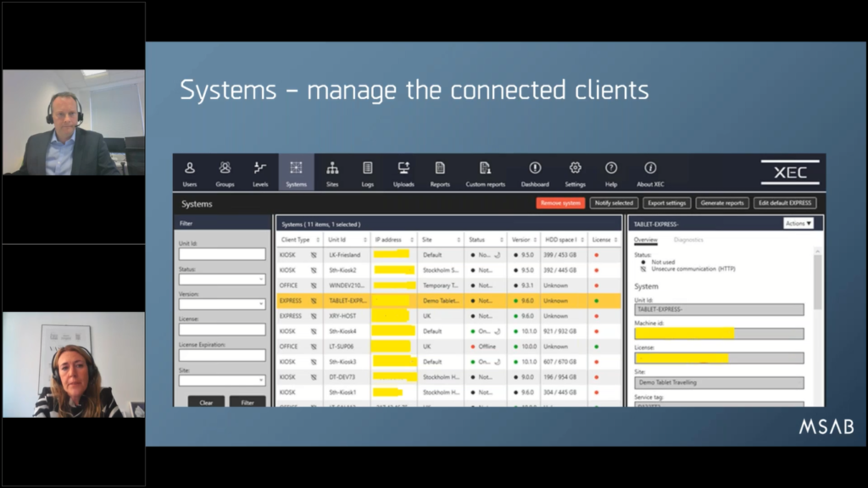
Task: Open the Site filter dropdown
Action: click(222, 380)
